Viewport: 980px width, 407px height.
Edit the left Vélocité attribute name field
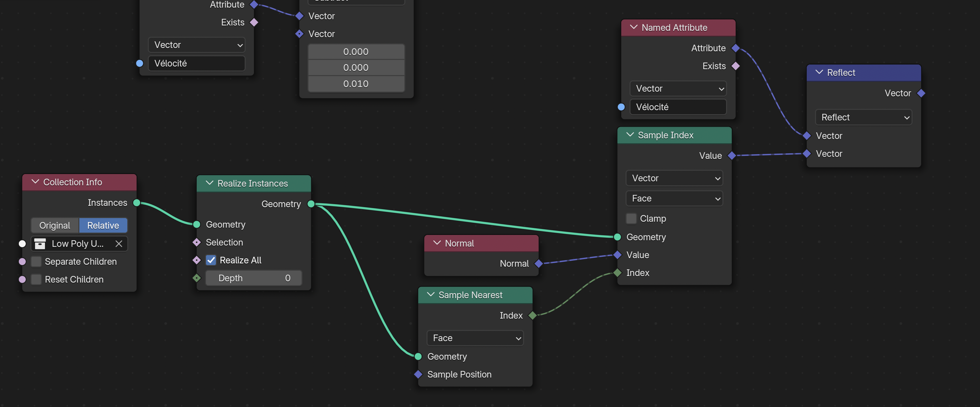point(196,63)
